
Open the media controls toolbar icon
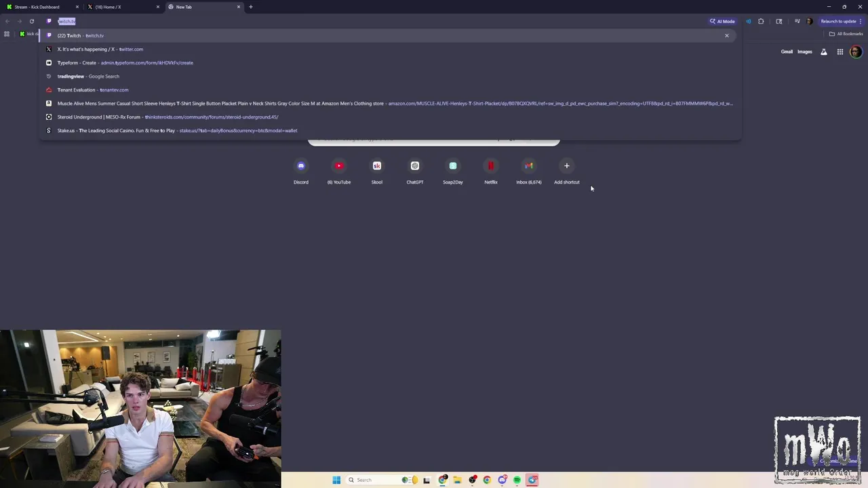[x=797, y=21]
